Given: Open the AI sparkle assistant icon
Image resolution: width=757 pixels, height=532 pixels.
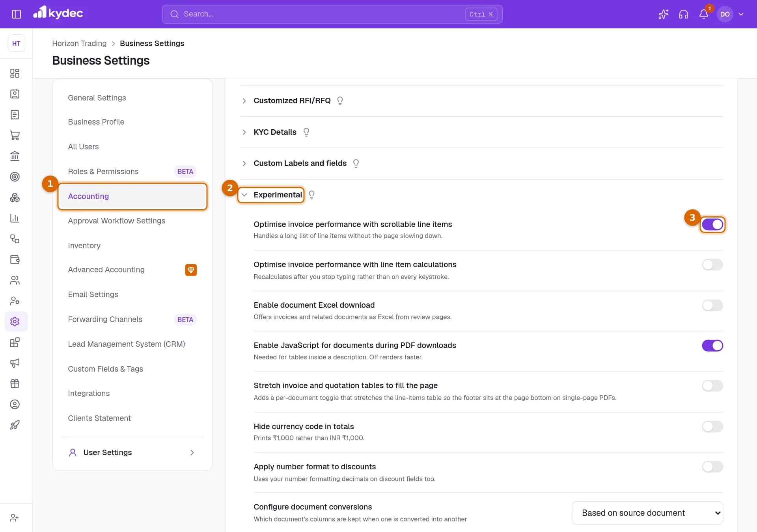Looking at the screenshot, I should coord(663,14).
